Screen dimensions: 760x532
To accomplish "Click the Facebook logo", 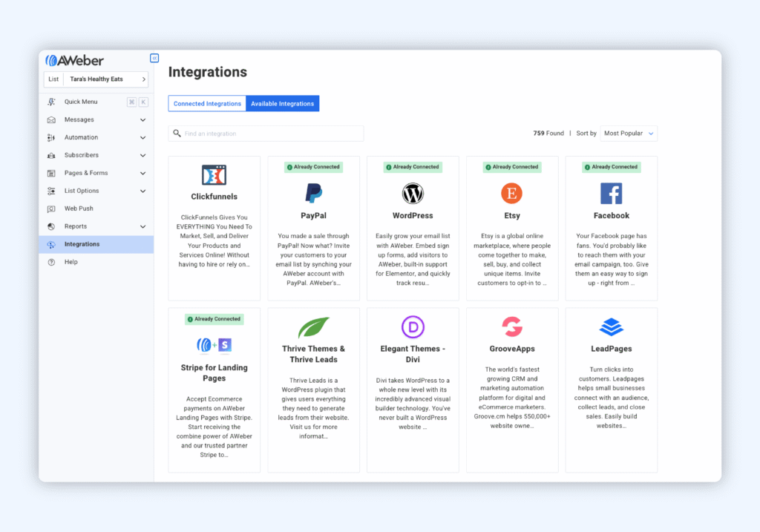I will click(612, 194).
